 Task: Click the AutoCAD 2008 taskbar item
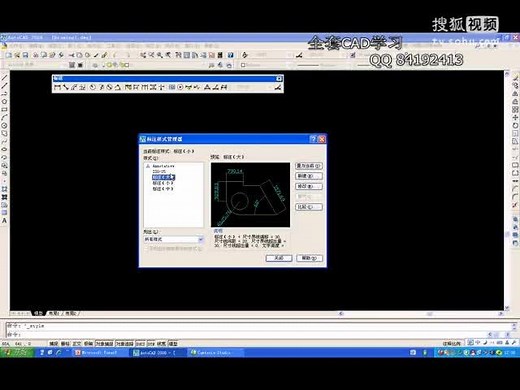pos(158,352)
